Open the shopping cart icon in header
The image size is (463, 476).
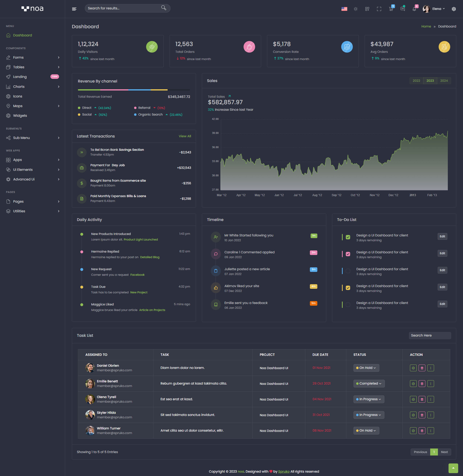coord(391,9)
